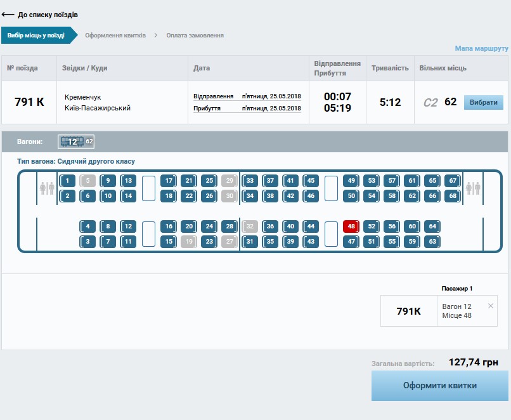Go to Оформлення квитків step
511x420 pixels.
(115, 36)
